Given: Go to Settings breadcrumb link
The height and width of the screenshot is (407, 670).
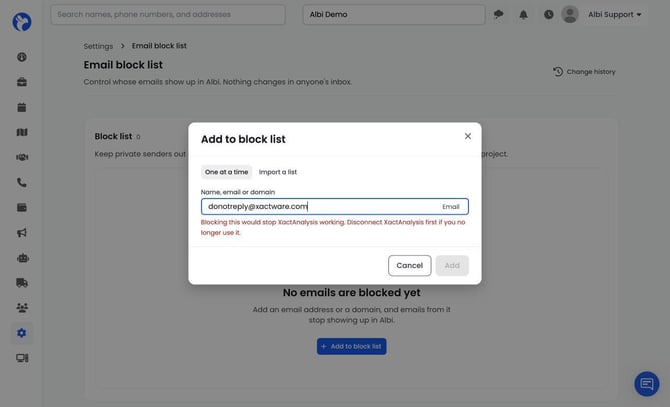Looking at the screenshot, I should pyautogui.click(x=98, y=46).
